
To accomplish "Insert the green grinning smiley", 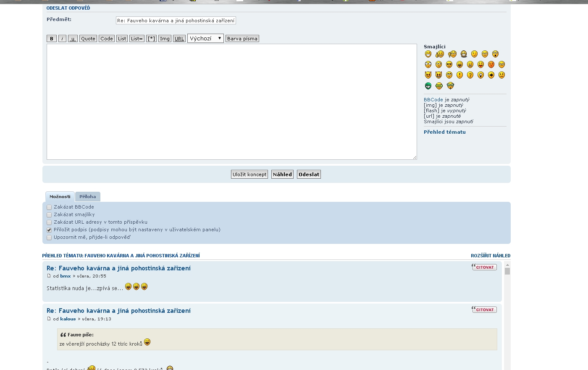I will pos(428,86).
